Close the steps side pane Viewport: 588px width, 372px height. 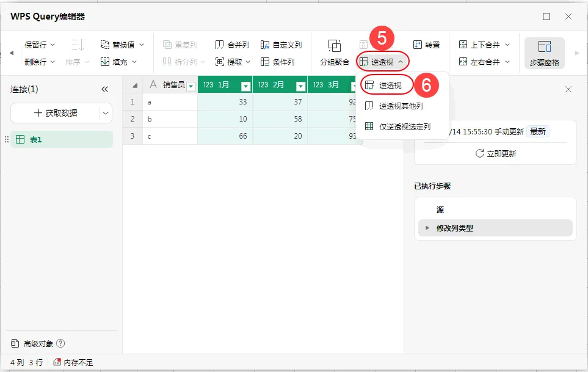(568, 89)
